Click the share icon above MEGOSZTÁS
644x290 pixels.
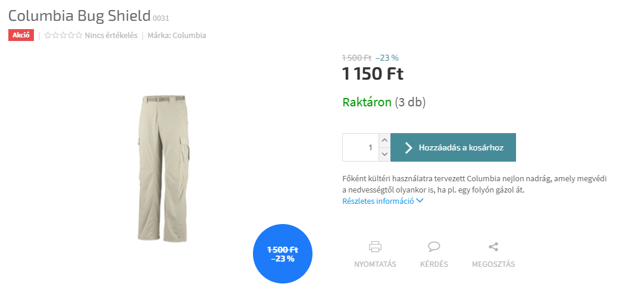coord(493,247)
